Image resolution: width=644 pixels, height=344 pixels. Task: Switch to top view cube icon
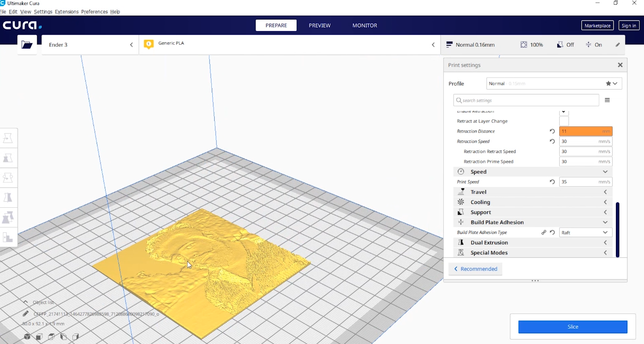tap(51, 337)
